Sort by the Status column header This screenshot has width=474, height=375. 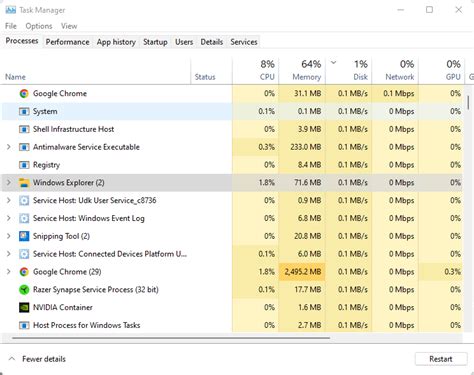[211, 71]
